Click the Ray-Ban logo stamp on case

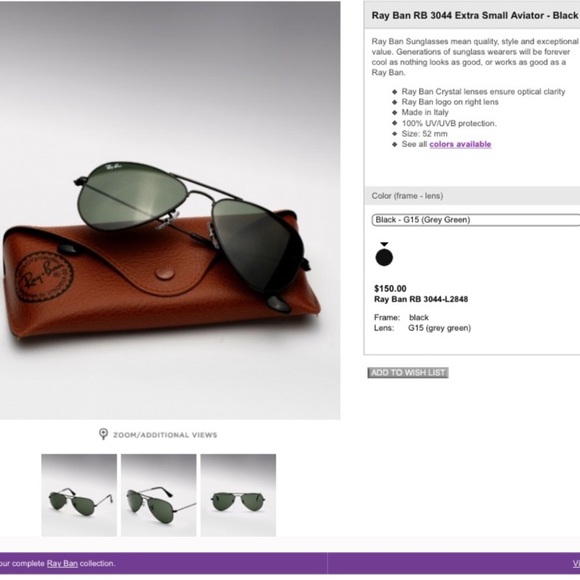click(44, 277)
